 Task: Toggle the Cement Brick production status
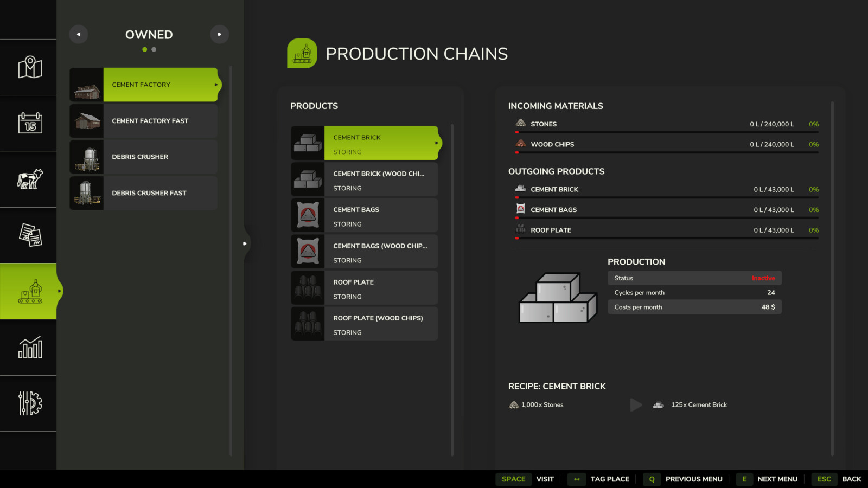694,278
